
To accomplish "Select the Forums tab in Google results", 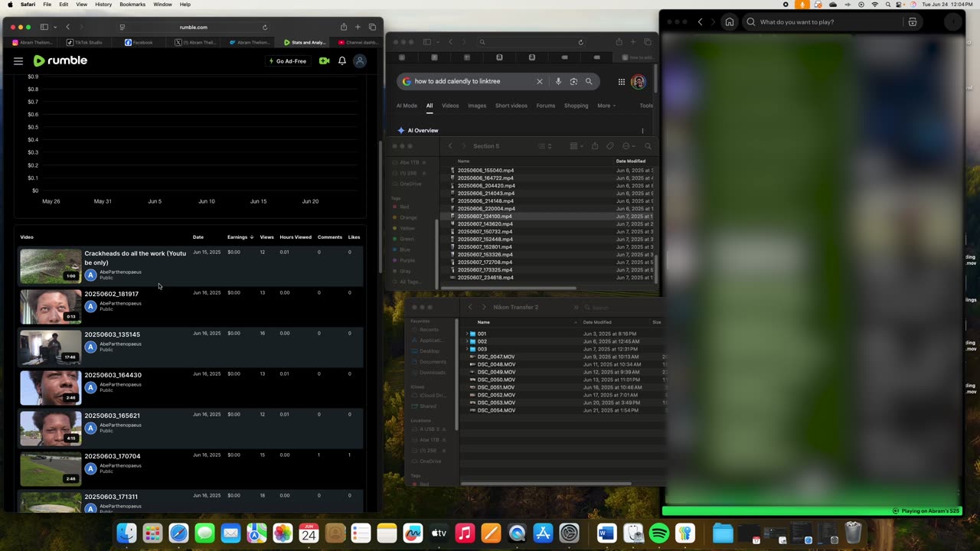I will (546, 106).
